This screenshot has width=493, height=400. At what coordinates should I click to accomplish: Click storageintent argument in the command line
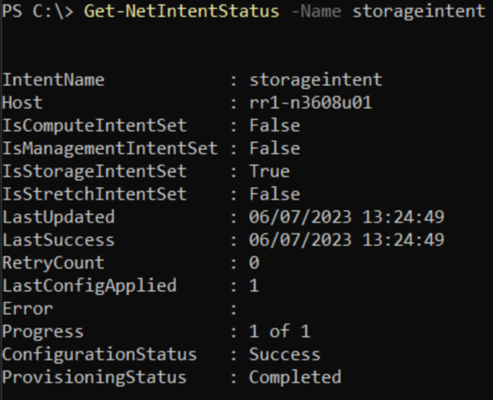(419, 11)
